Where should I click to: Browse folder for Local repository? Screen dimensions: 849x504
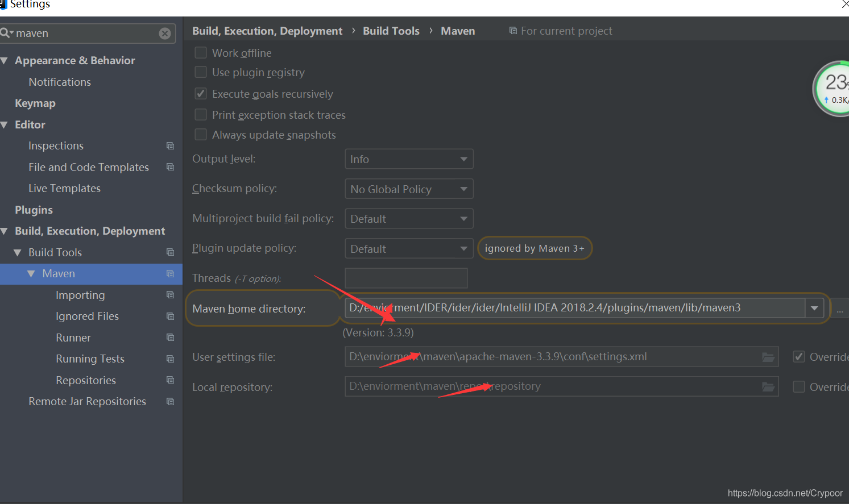(768, 387)
